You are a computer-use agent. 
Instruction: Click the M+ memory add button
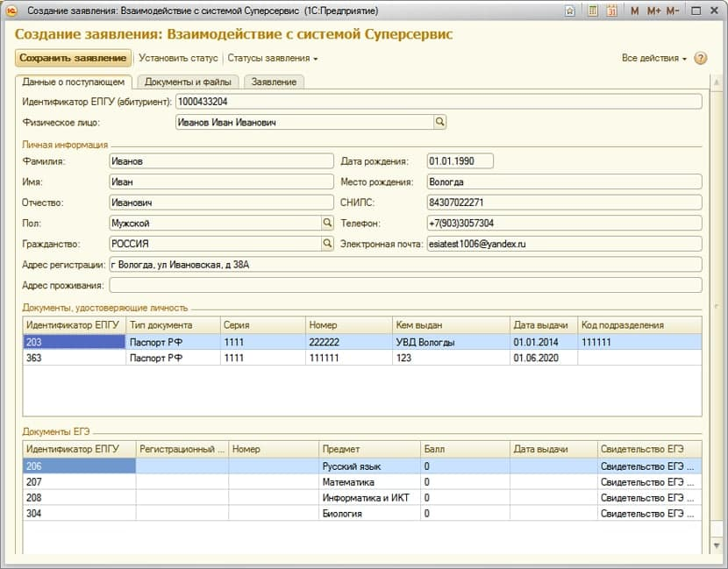(653, 11)
